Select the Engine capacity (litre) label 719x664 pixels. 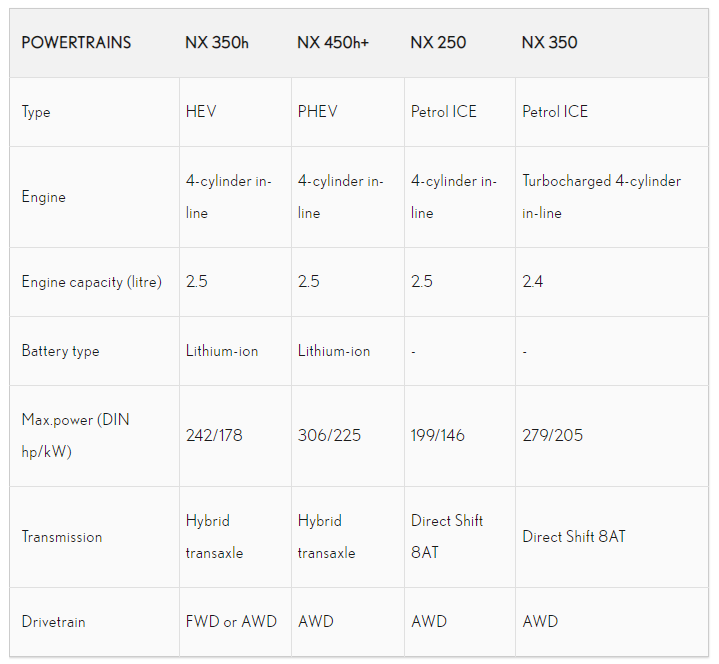[92, 282]
